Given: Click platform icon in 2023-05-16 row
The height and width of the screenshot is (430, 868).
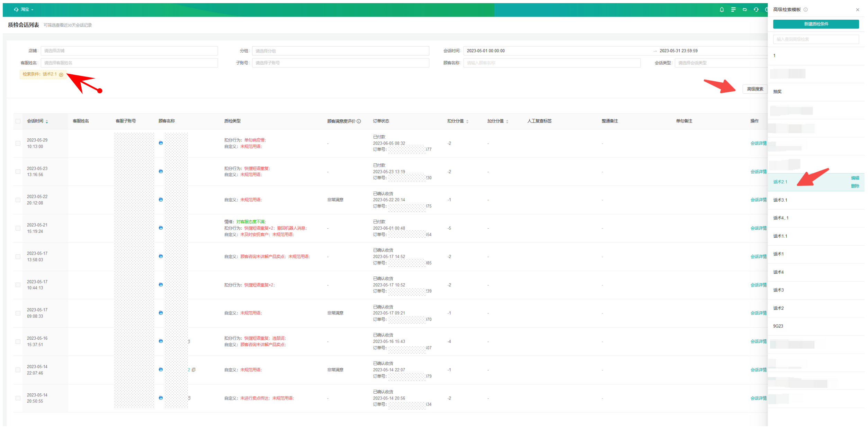Looking at the screenshot, I should (x=161, y=341).
